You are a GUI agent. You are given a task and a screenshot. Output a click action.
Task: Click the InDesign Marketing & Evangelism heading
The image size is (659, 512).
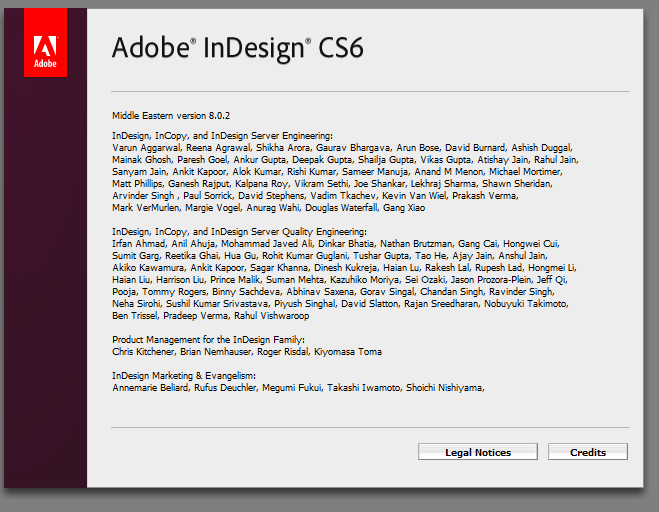point(185,375)
